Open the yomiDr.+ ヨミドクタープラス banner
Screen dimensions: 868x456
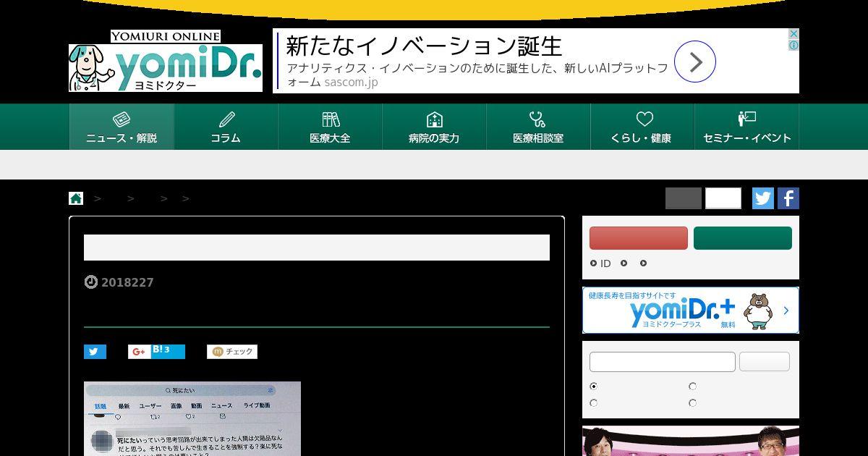tap(691, 311)
